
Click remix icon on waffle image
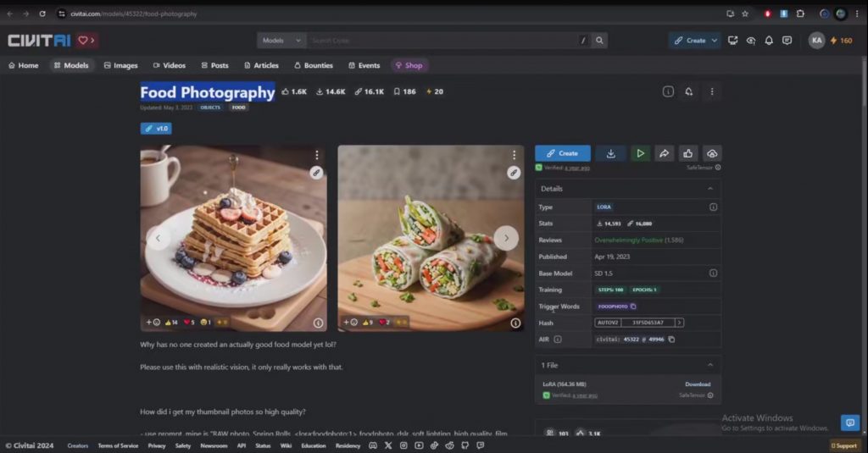(x=316, y=173)
